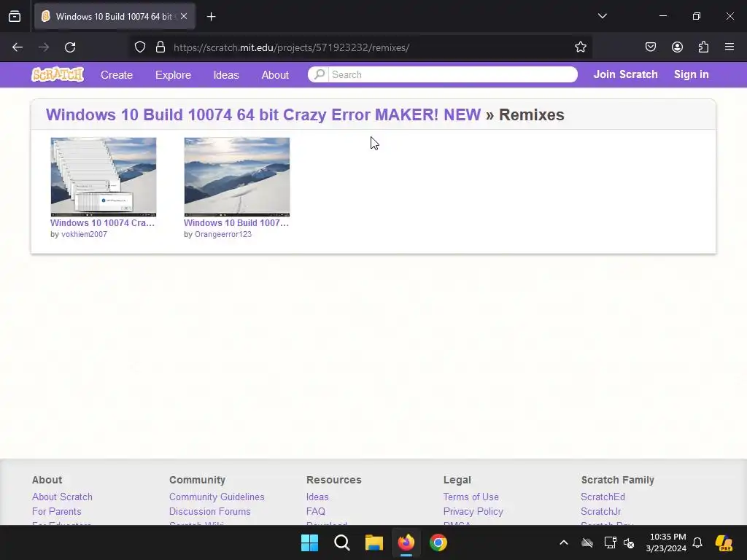Open the Windows 10 10074 Cra... project link
Screen dimensions: 747x560
point(102,222)
